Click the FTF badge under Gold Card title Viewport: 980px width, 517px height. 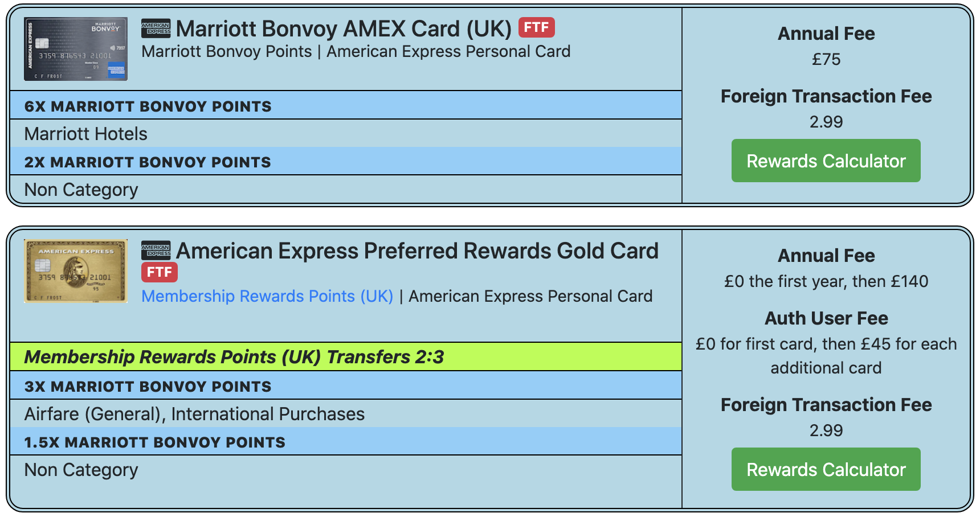(160, 272)
